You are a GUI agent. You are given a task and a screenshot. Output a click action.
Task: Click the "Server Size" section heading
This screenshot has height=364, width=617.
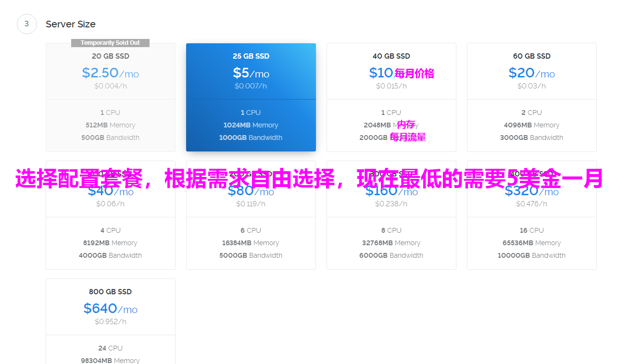click(x=71, y=24)
